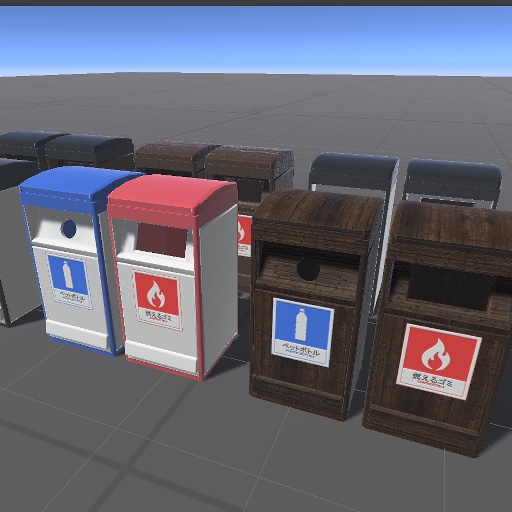The width and height of the screenshot is (512, 512).
Task: Select the black-lidded bin behind the wooden flame bin
Action: [x=452, y=182]
